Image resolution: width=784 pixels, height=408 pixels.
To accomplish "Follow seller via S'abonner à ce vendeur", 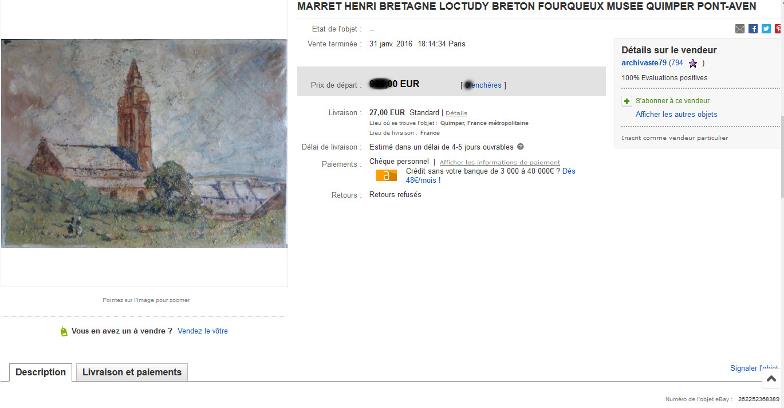I will [672, 100].
